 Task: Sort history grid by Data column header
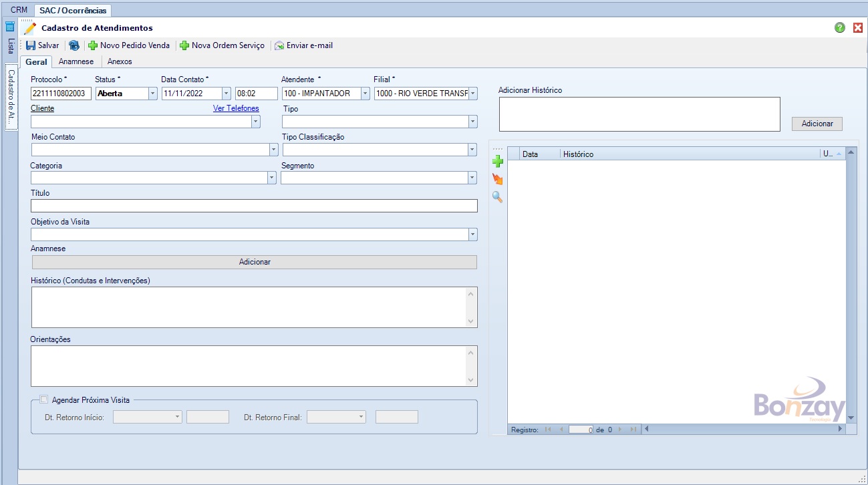tap(540, 154)
